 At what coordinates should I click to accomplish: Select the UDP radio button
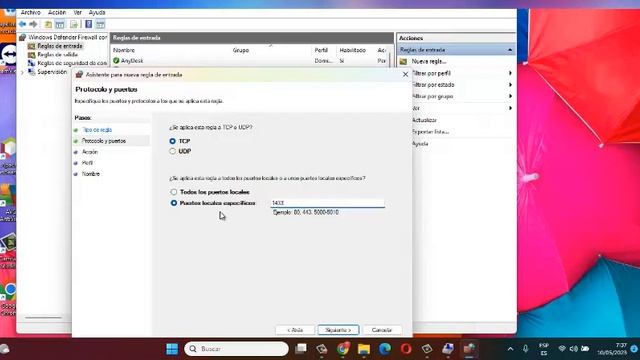(x=173, y=151)
